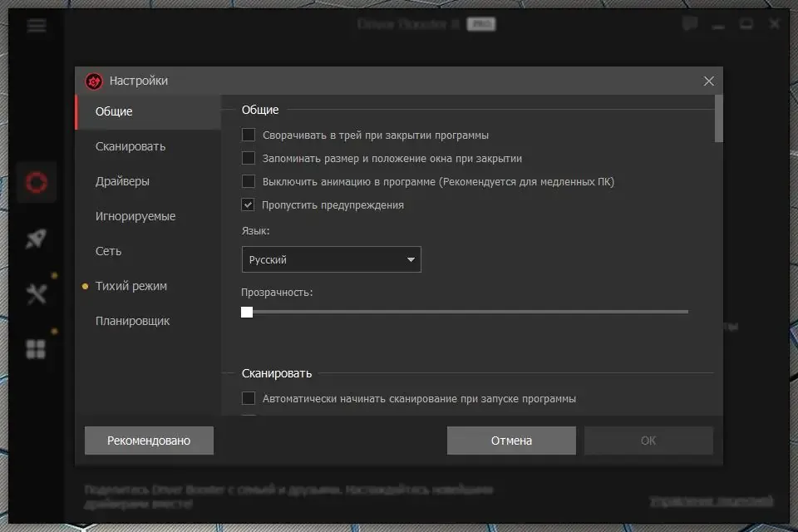Select the red scan circle sidebar icon

point(37,182)
